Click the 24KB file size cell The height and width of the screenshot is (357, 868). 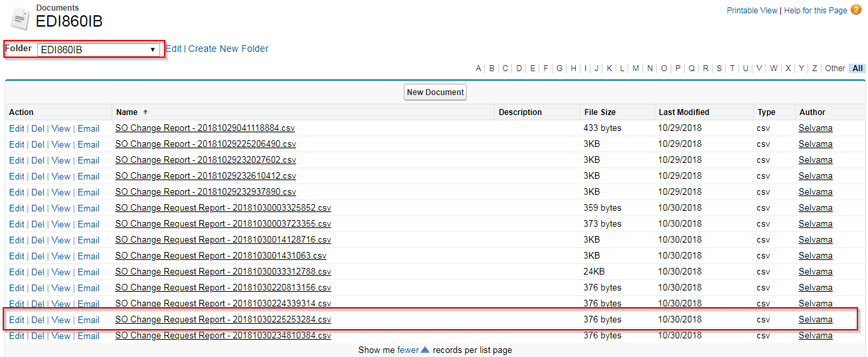[x=594, y=271]
